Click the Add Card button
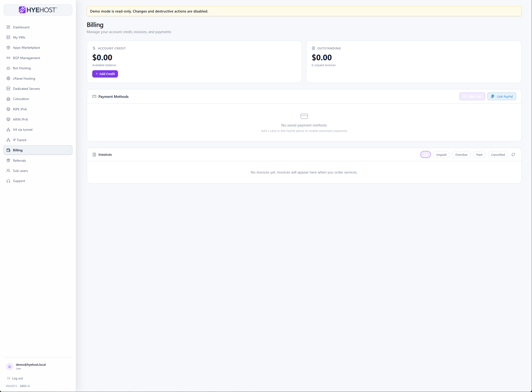532x392 pixels. coord(472,96)
